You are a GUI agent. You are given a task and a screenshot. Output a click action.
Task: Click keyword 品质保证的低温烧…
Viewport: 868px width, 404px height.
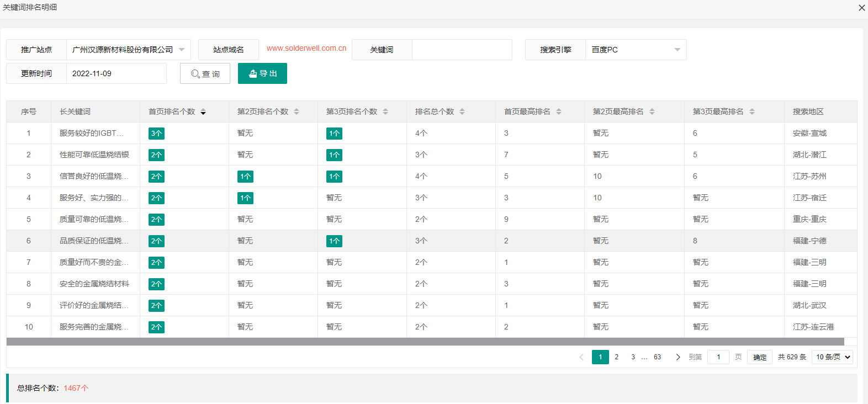pos(94,241)
